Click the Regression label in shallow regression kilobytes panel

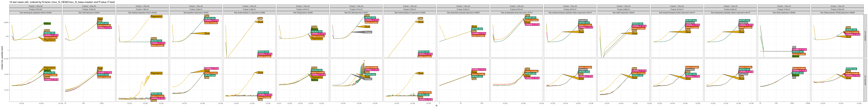(x=156, y=16)
